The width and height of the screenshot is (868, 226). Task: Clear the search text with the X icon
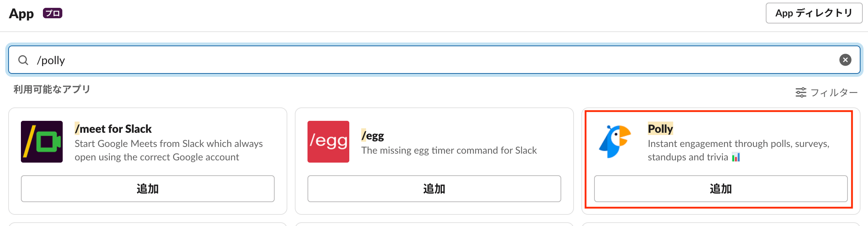click(845, 60)
